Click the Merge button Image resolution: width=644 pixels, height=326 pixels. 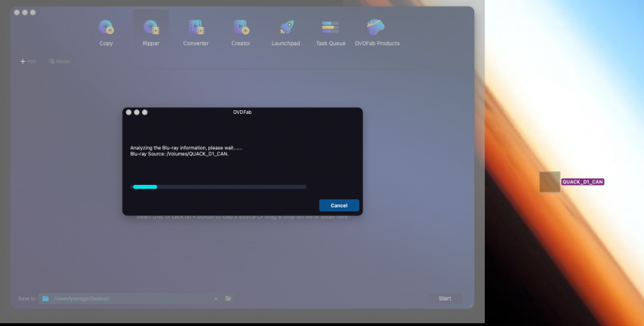click(x=60, y=61)
